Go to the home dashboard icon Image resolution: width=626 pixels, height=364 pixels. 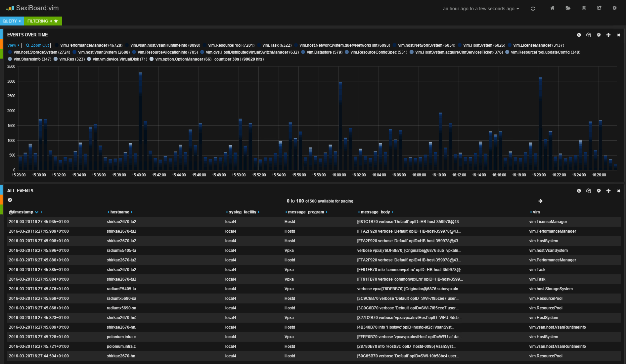[x=552, y=8]
